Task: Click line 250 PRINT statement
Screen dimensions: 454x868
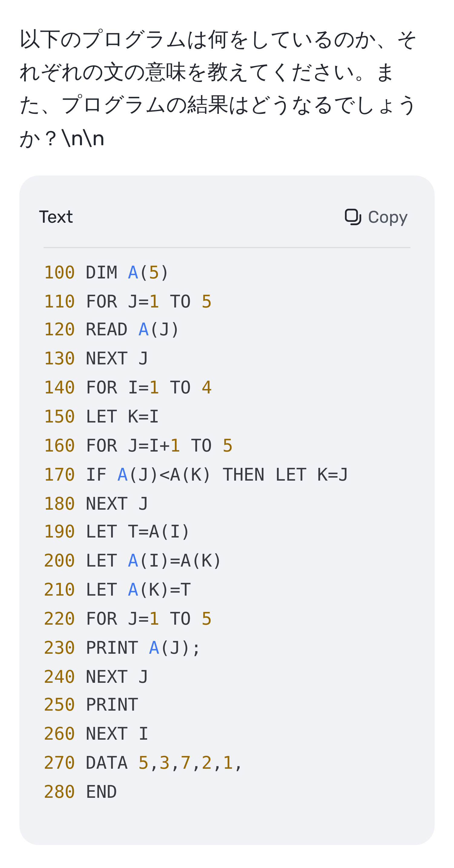Action: 91,705
